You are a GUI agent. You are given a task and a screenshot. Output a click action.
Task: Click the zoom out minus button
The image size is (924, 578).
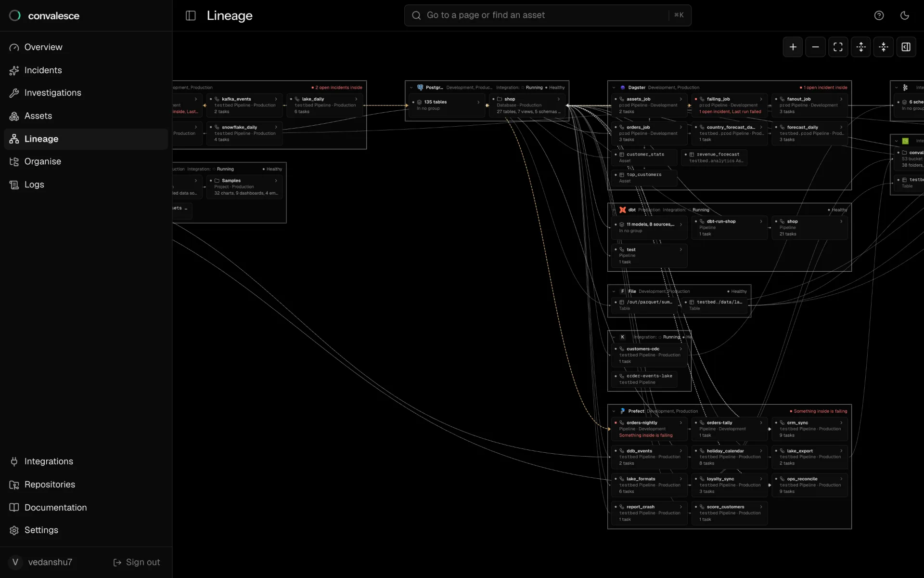[815, 47]
